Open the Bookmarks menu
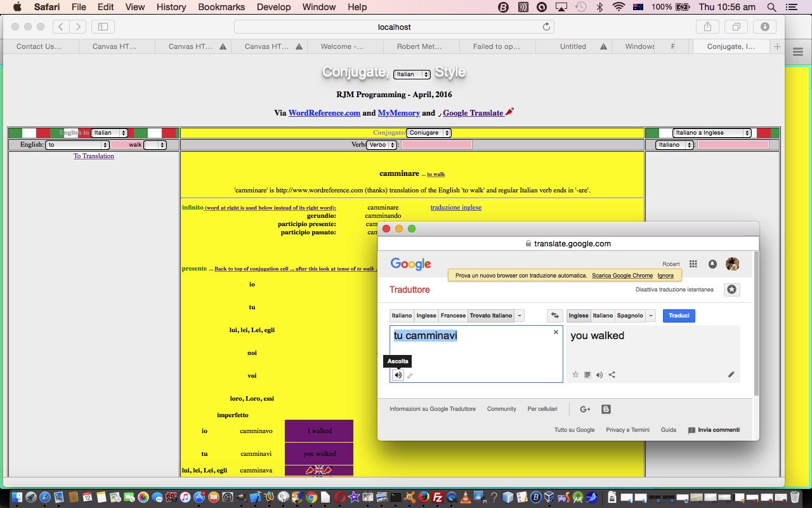The height and width of the screenshot is (508, 812). pos(221,7)
